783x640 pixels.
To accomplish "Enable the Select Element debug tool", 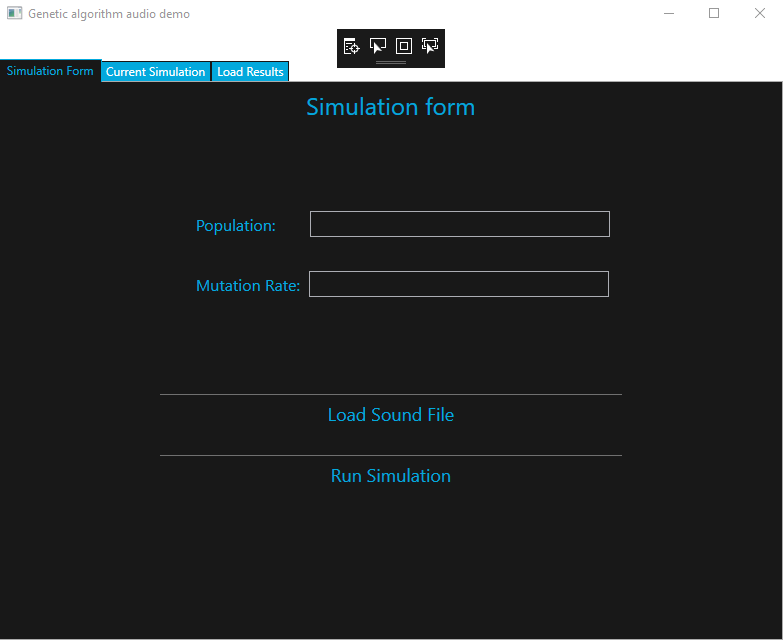I will (x=378, y=46).
